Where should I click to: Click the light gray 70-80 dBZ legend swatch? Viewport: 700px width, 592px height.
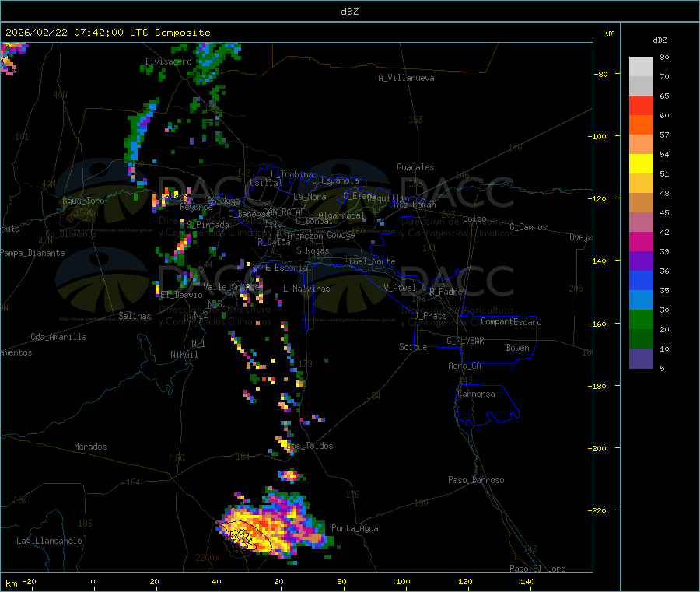pyautogui.click(x=641, y=67)
